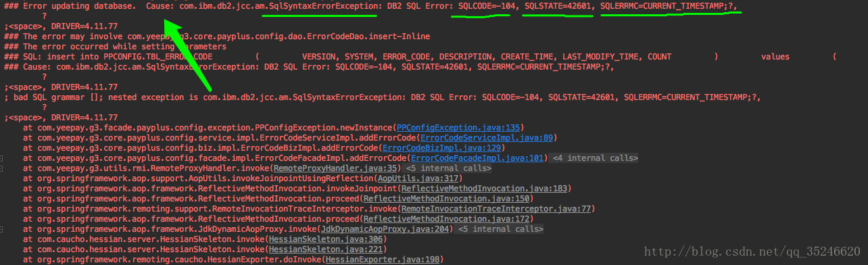Click 'SQLERRMC=CURRENT_TIMESTAMP;?,' in first line
The height and width of the screenshot is (265, 868).
click(669, 6)
